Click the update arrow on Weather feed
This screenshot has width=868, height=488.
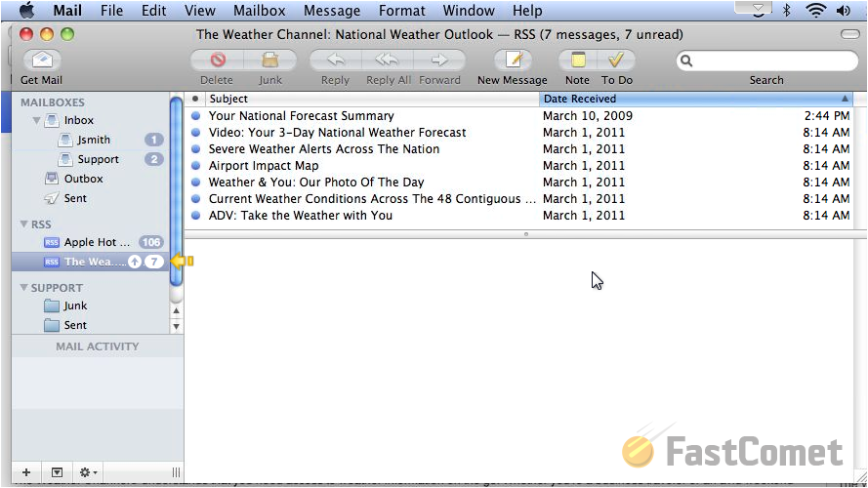135,262
